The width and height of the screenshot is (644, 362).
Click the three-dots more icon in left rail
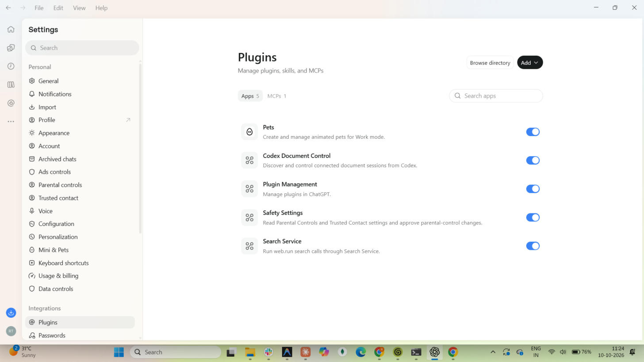click(11, 121)
